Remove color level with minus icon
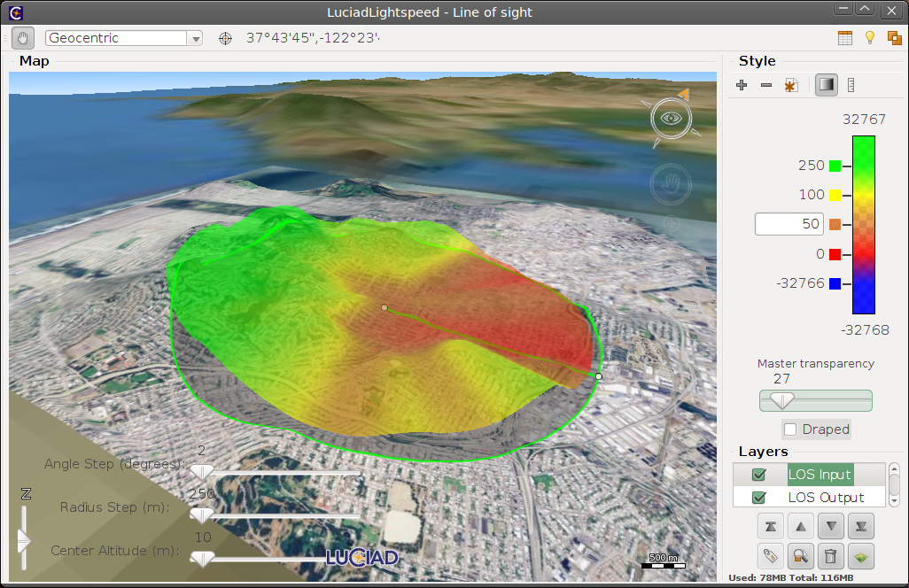Viewport: 909px width, 588px height. click(x=766, y=85)
